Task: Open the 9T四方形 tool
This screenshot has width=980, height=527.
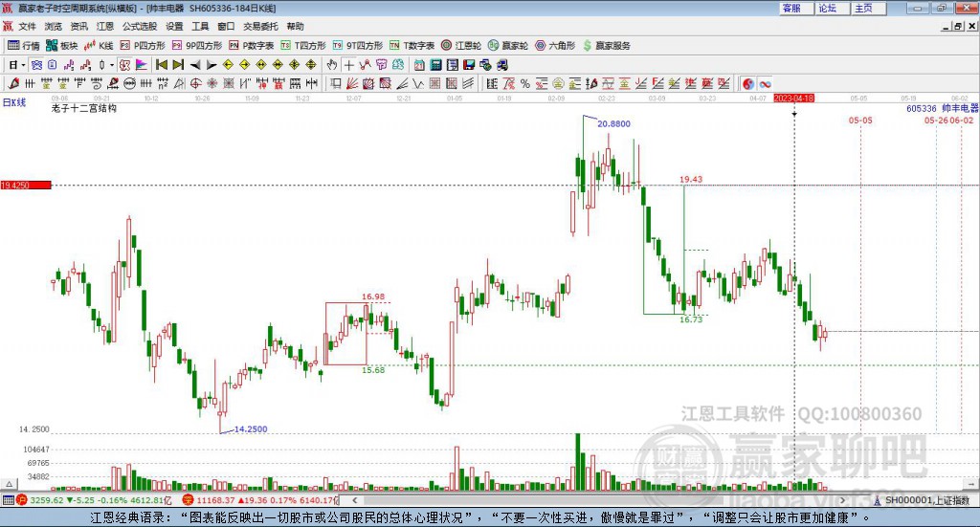Action: point(358,46)
